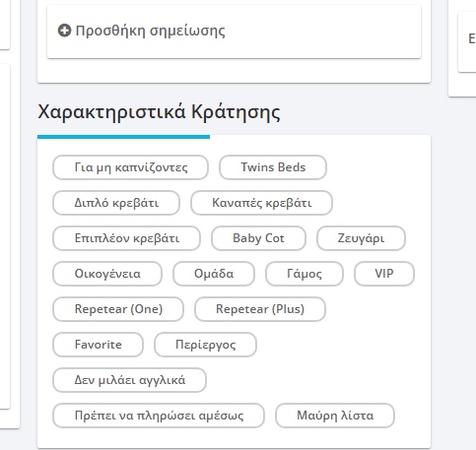Toggle the Καναπές κρεβάτι option
The image size is (476, 450).
(261, 203)
